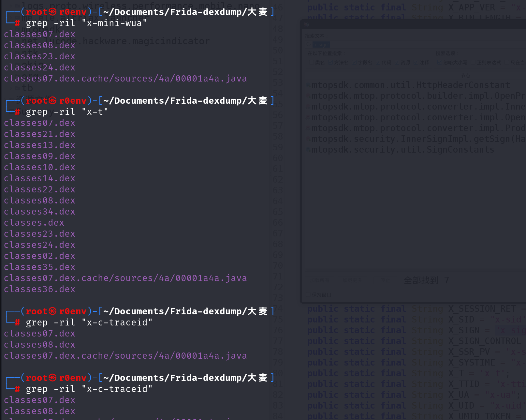
Task: Toggle the 忽略大小写 (ignore case) checkbox
Action: pyautogui.click(x=439, y=63)
